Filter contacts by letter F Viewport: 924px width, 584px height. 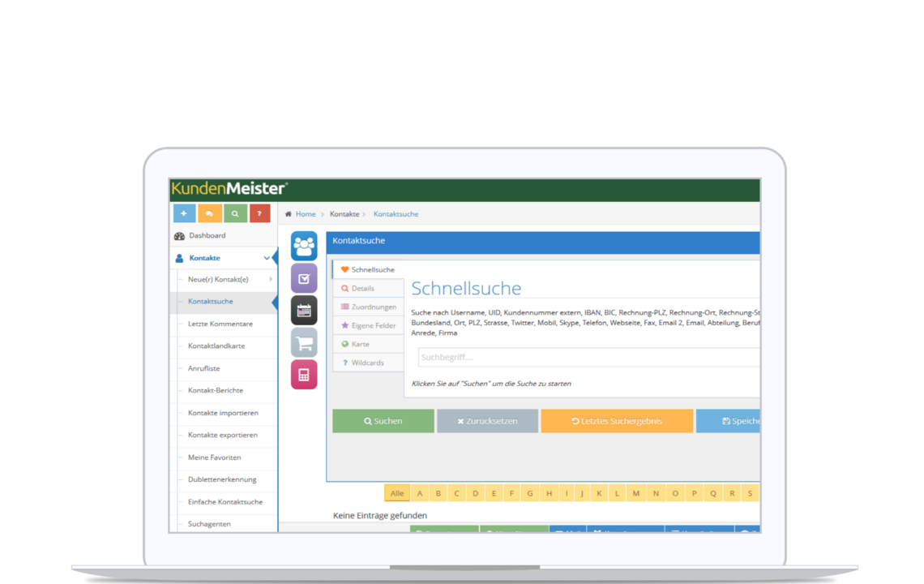pyautogui.click(x=511, y=493)
